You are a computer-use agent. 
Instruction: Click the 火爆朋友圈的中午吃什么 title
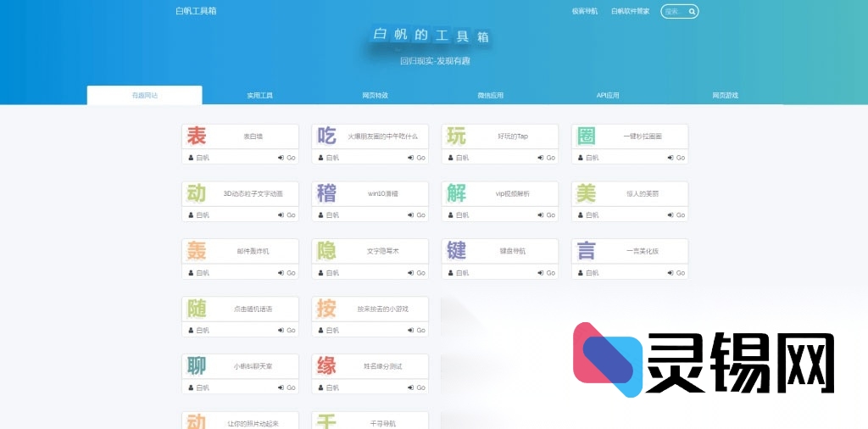383,136
